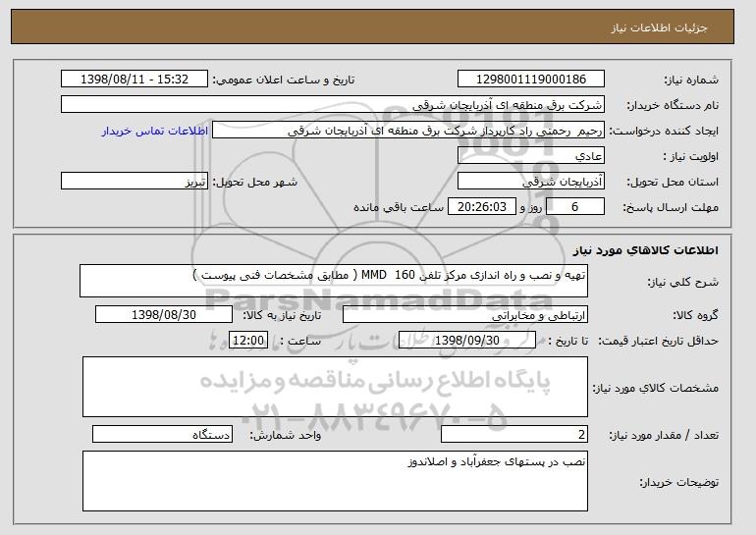Click the unit of measure field دستگاه
Viewport: 756px width, 535px height.
pos(162,434)
